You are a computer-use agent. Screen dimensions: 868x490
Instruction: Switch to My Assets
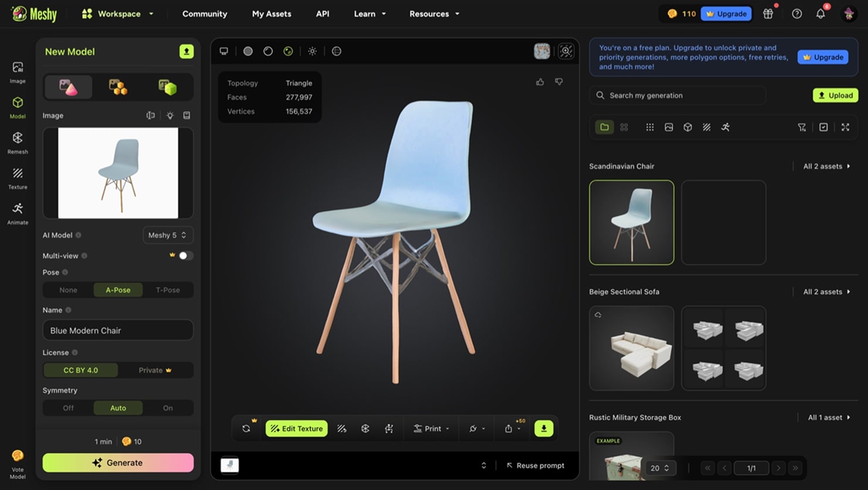click(272, 13)
